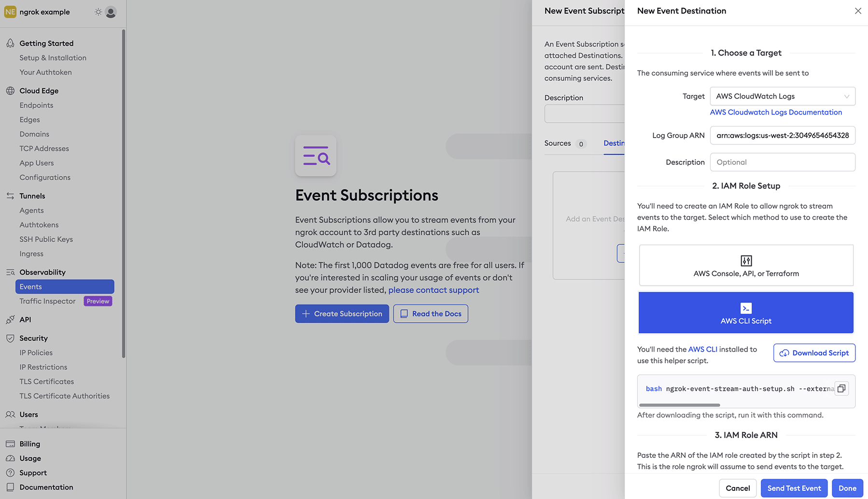Image resolution: width=868 pixels, height=499 pixels.
Task: Go to Endpoints in sidebar
Action: pos(36,105)
